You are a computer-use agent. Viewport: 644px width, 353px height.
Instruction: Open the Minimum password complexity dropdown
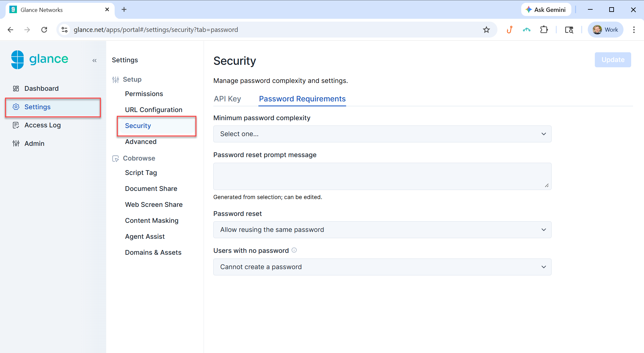coord(382,134)
